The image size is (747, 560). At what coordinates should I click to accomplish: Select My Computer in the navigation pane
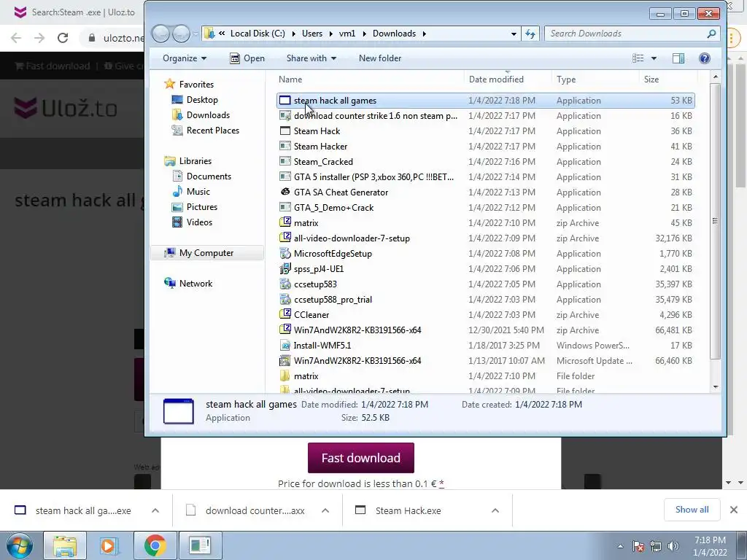[x=206, y=253]
